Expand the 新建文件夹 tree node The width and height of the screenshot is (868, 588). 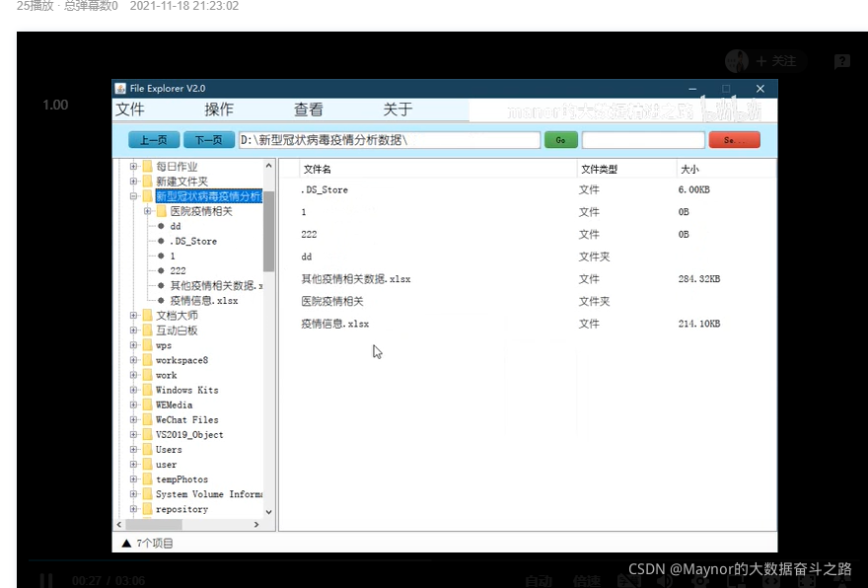click(133, 182)
